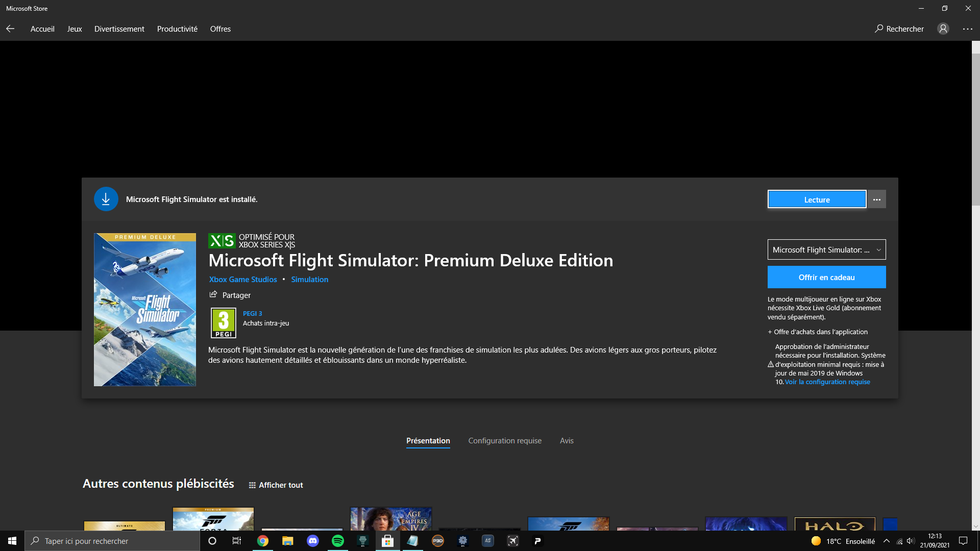
Task: Click the Afficher tout grid icon
Action: coord(252,485)
